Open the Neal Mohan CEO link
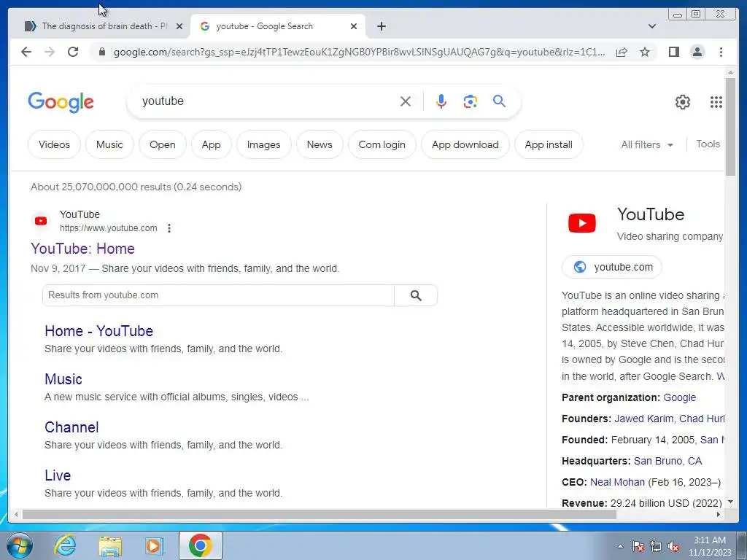The image size is (747, 560). (x=617, y=482)
